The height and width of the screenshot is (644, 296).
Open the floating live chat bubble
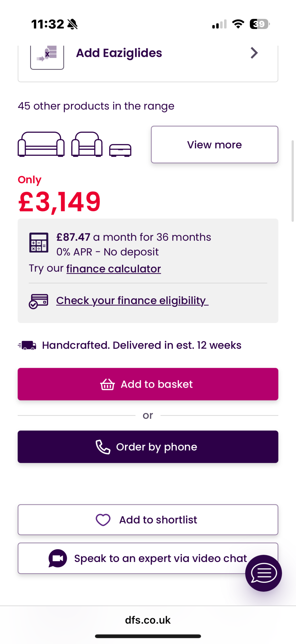pos(263,573)
